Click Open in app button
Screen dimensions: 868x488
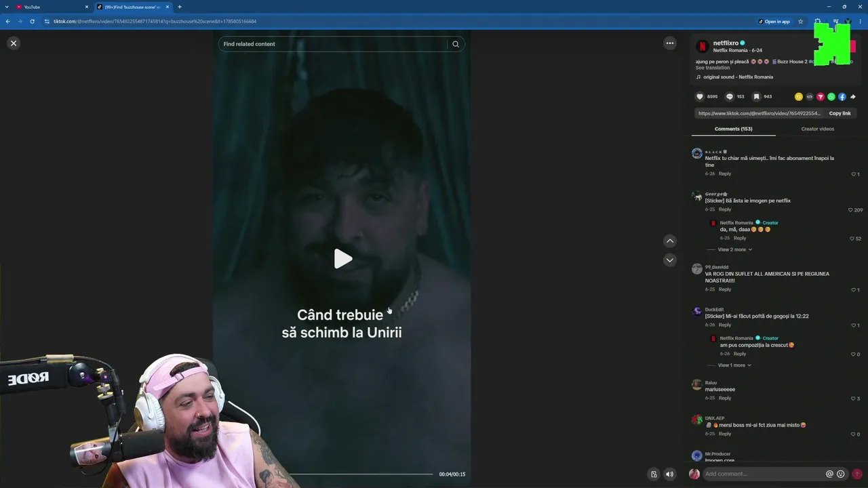click(x=774, y=21)
